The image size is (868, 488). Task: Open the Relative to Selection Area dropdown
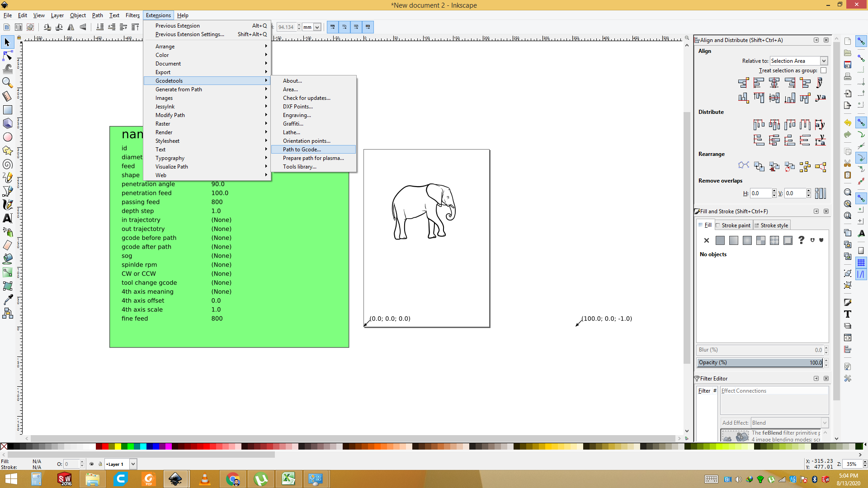point(798,61)
